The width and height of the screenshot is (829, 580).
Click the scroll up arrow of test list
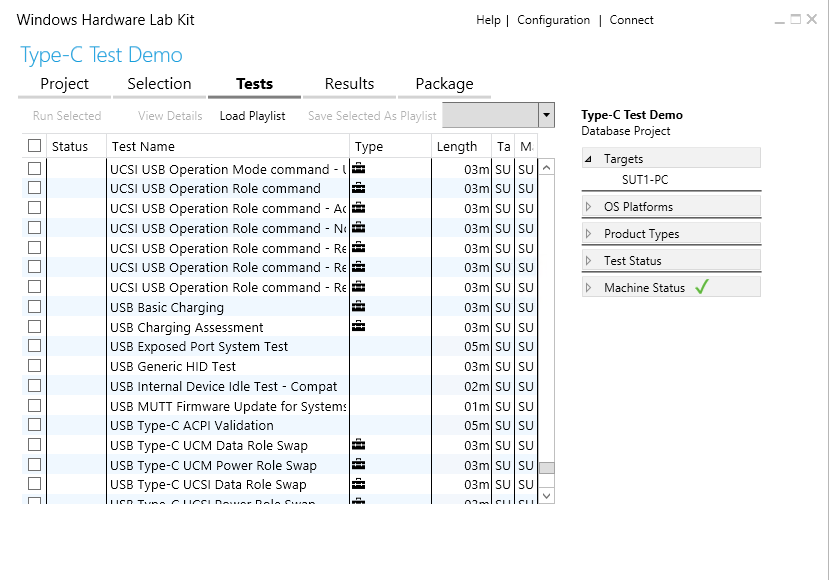547,168
